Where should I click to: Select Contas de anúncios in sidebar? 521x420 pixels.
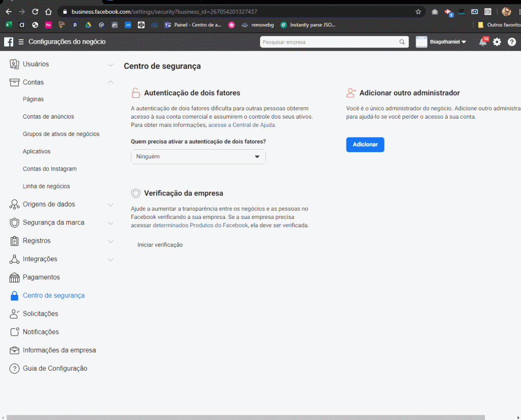[x=48, y=117]
